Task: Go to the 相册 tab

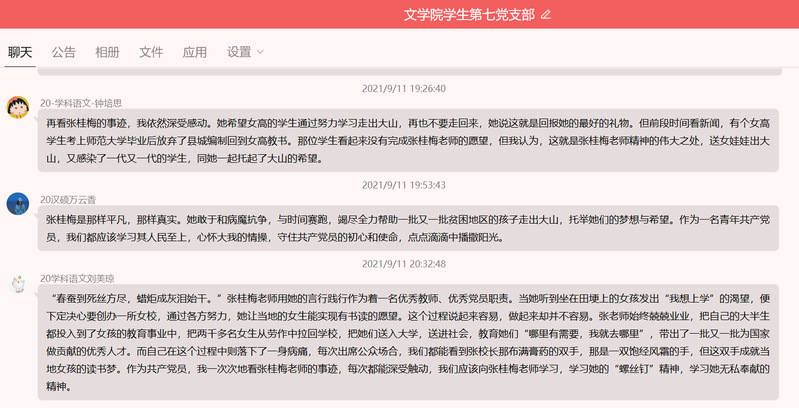Action: pos(107,52)
